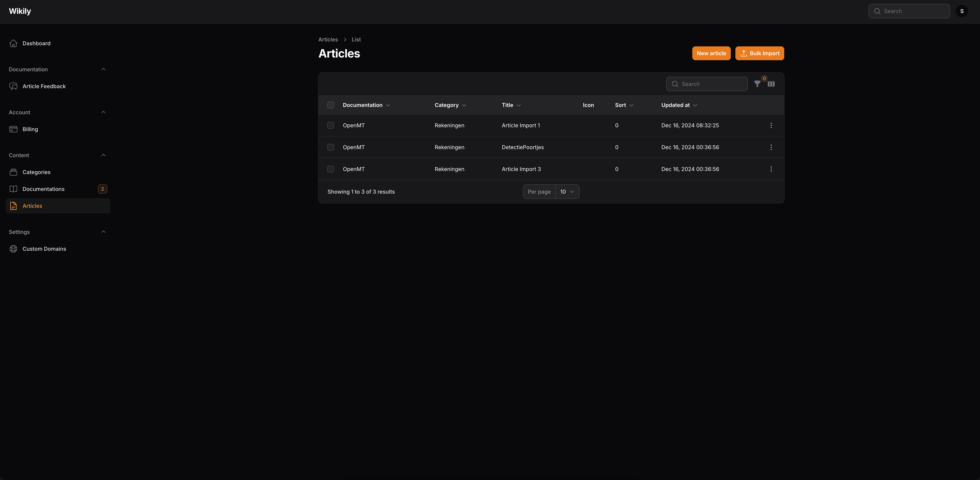Check the select-all rows checkbox
The height and width of the screenshot is (480, 980).
[x=331, y=105]
